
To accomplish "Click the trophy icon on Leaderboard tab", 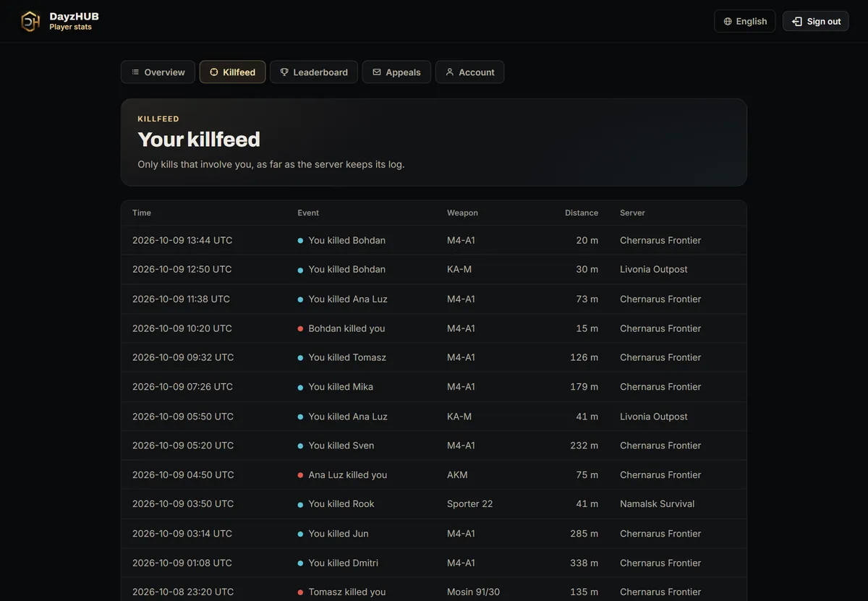I will [x=284, y=72].
